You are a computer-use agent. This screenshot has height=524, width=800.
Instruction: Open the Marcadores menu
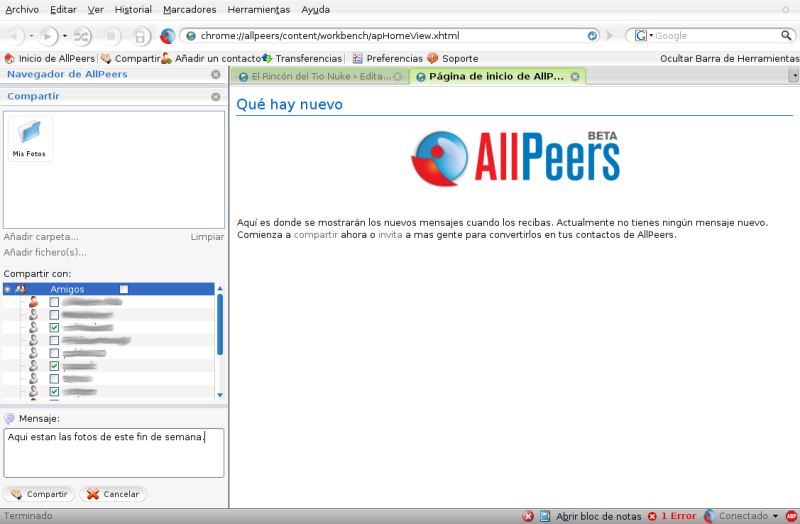(190, 9)
